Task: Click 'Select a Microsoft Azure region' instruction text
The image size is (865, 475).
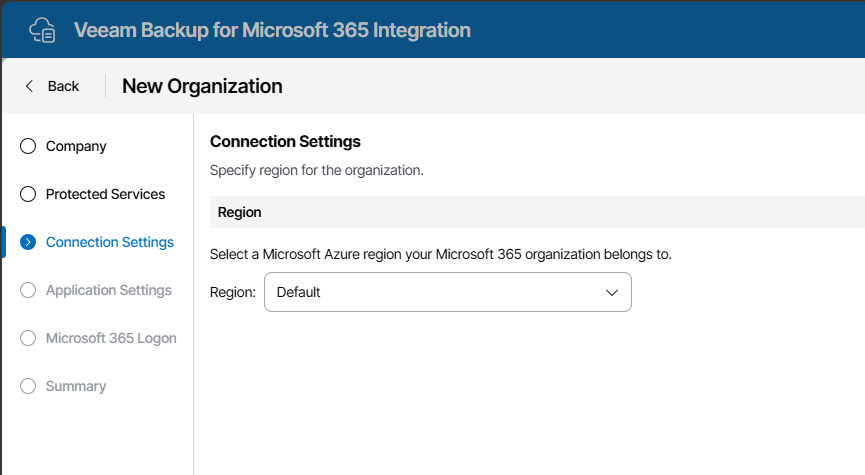Action: pyautogui.click(x=441, y=254)
